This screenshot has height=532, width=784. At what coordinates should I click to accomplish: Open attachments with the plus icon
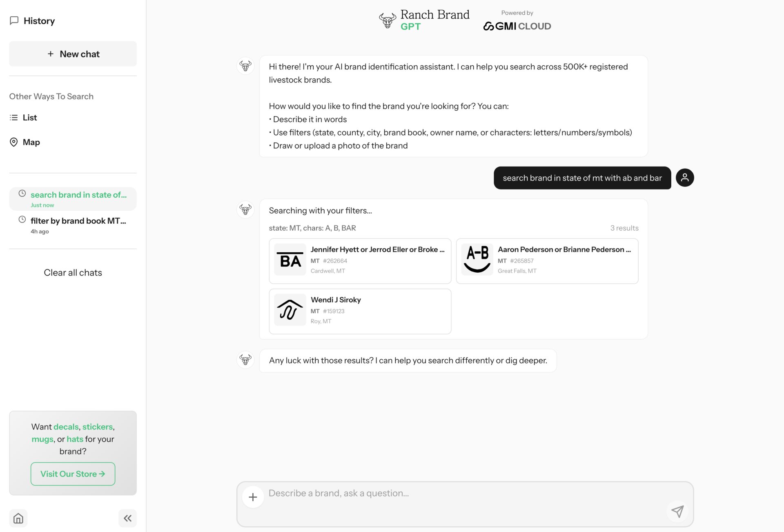coord(253,497)
